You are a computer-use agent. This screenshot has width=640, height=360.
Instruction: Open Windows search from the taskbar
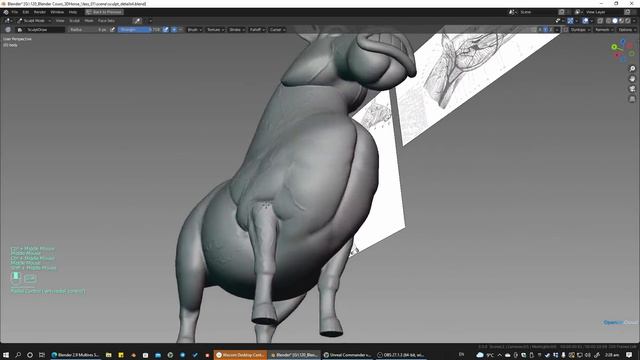click(18, 355)
